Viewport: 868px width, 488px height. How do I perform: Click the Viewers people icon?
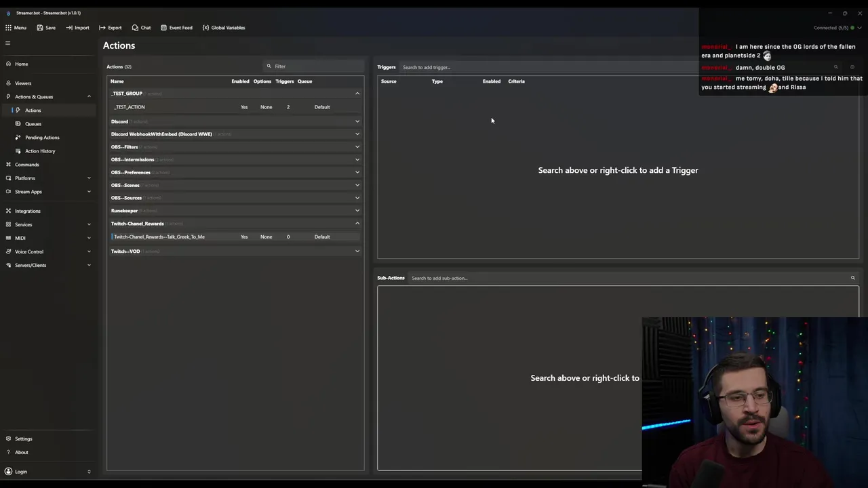click(8, 83)
